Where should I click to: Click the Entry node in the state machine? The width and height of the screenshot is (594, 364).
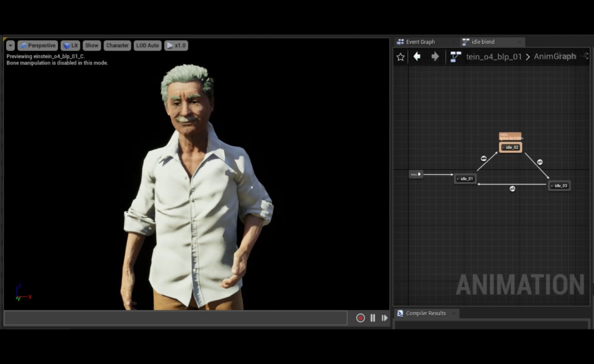[x=416, y=174]
